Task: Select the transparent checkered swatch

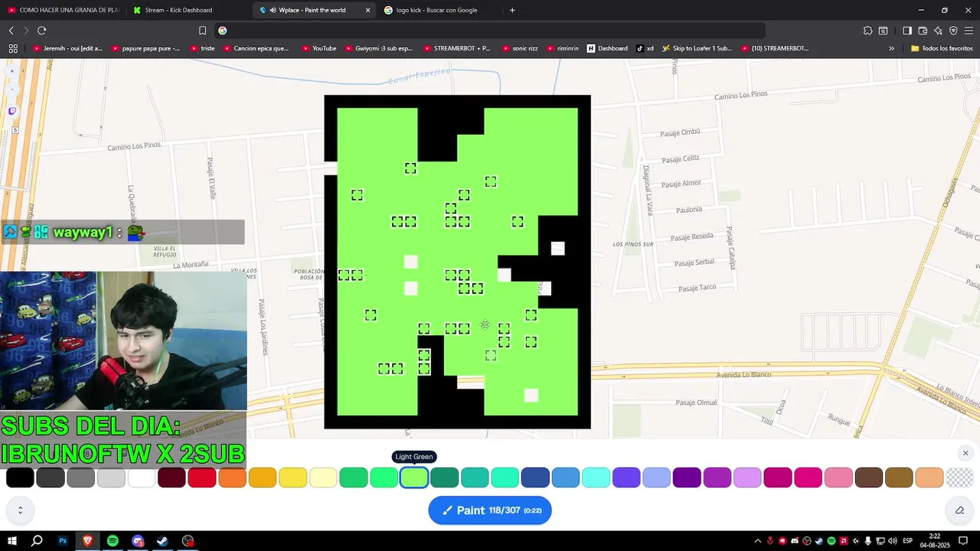Action: pyautogui.click(x=960, y=478)
